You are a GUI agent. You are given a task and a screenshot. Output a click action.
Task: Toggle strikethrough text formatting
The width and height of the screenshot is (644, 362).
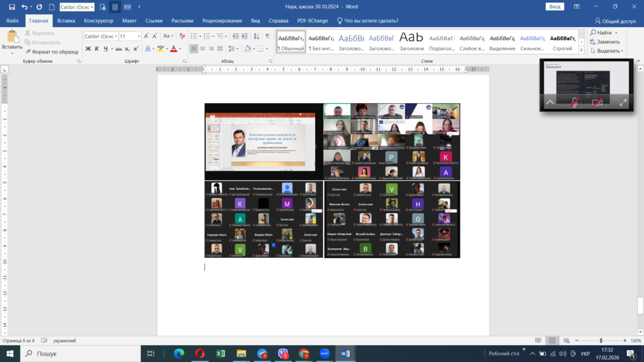tap(117, 49)
